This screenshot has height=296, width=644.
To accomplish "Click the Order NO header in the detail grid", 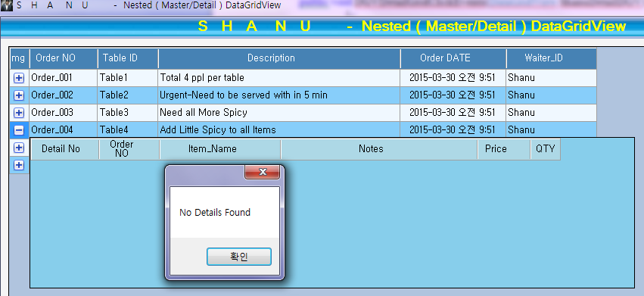I will [x=129, y=149].
